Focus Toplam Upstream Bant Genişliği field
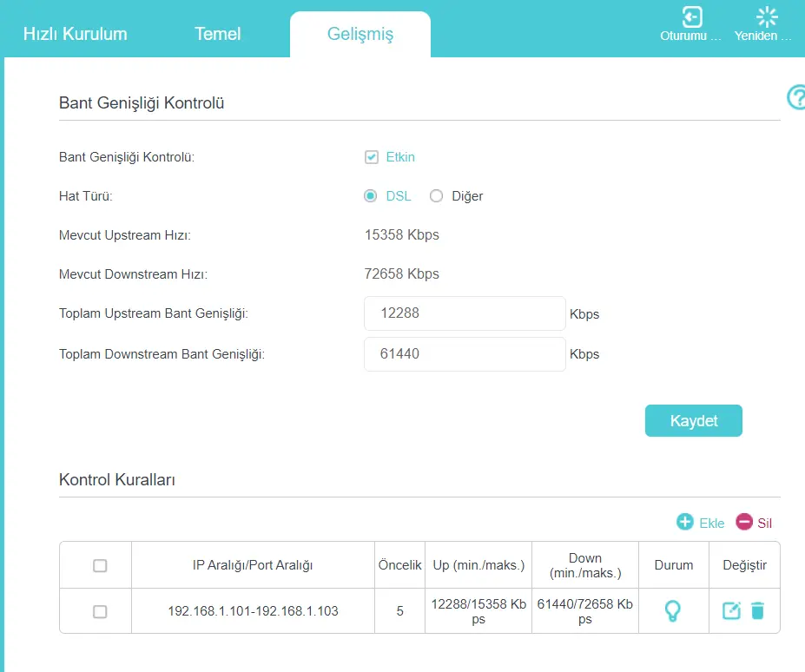The image size is (805, 672). (465, 313)
